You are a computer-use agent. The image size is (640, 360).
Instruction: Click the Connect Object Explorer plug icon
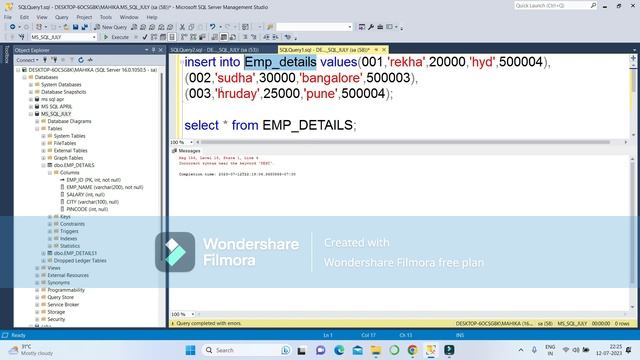(45, 60)
